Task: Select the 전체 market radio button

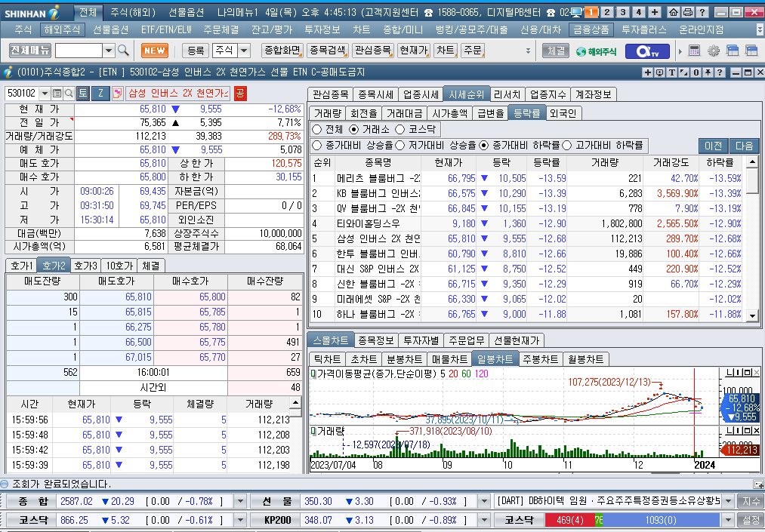Action: [x=317, y=129]
